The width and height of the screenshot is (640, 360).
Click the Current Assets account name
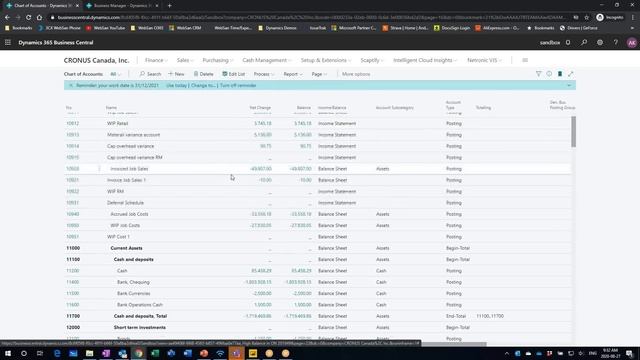(127, 248)
